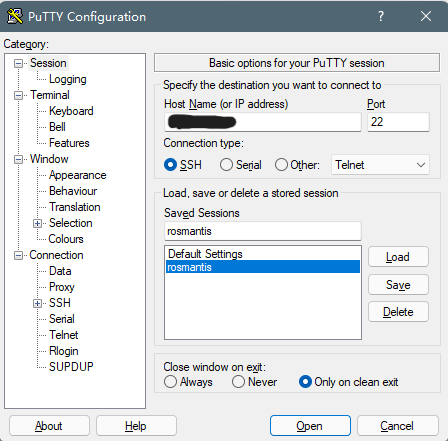Open the Bell settings category
This screenshot has width=448, height=441.
coord(57,127)
